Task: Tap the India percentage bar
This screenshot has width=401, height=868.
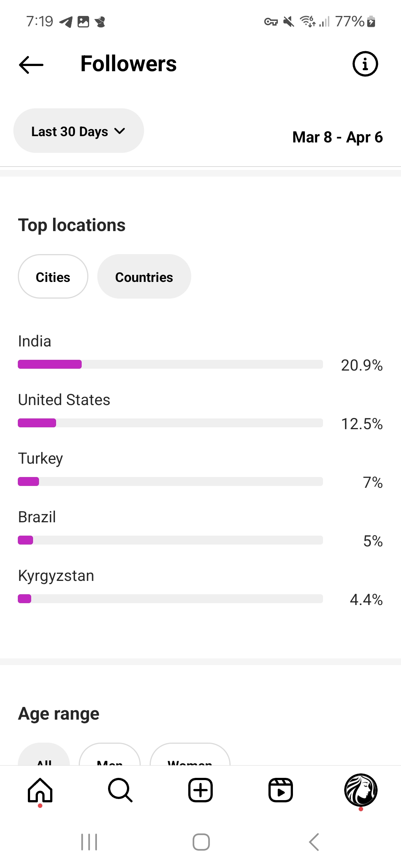Action: pos(170,364)
